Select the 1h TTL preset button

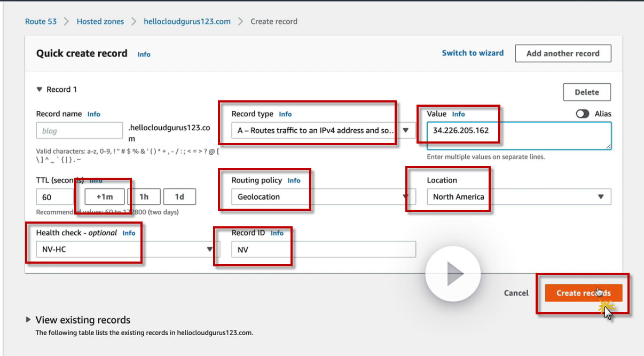[x=144, y=197]
